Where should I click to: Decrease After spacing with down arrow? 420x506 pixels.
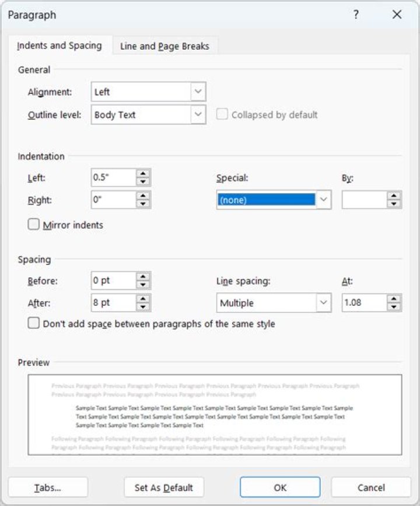point(143,307)
